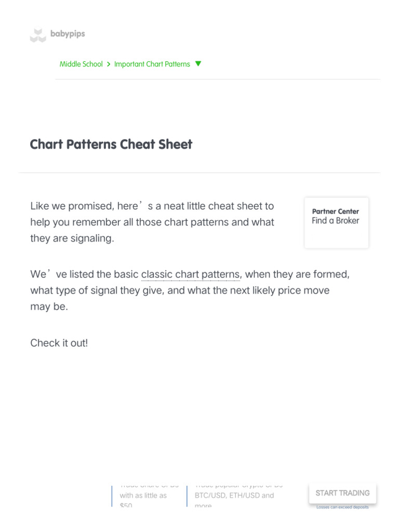
Task: Click the "Check it out!" text
Action: click(x=59, y=343)
